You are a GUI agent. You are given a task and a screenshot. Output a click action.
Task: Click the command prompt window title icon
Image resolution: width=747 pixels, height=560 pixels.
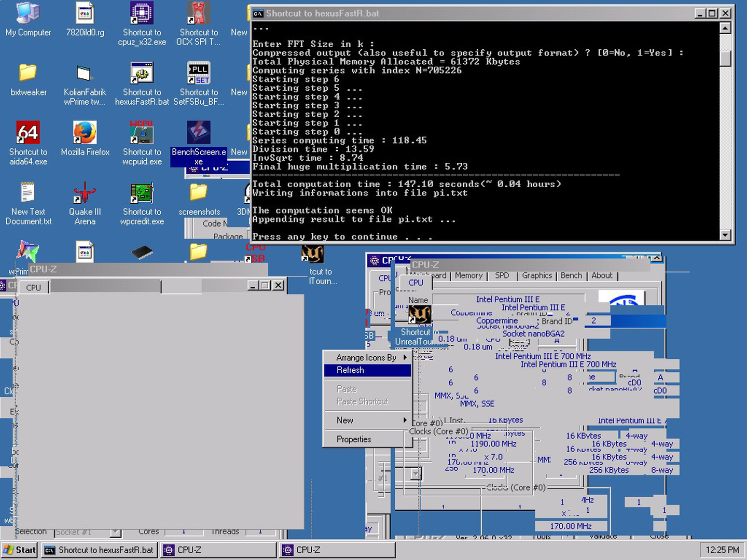point(258,13)
